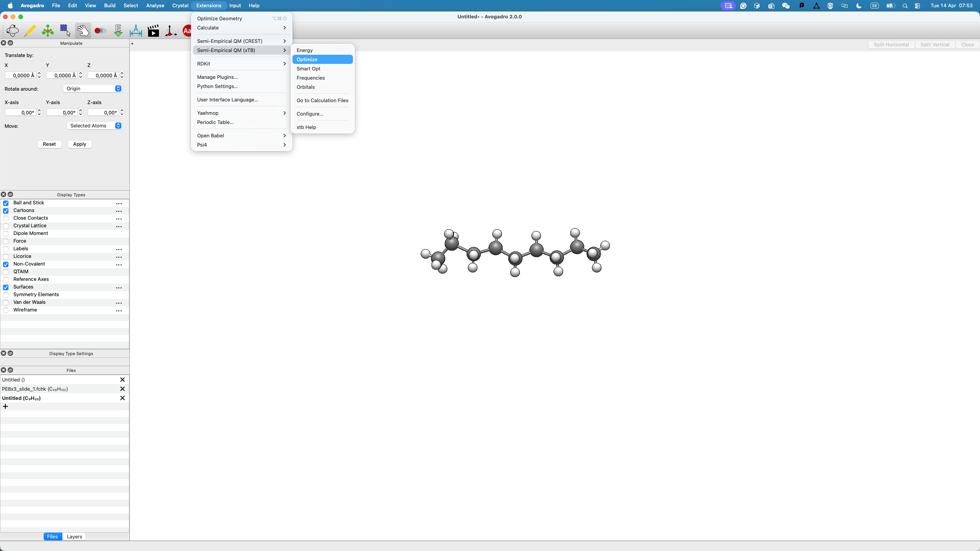Activate the rectangular Selection tool
The width and height of the screenshot is (980, 551).
coord(65,31)
